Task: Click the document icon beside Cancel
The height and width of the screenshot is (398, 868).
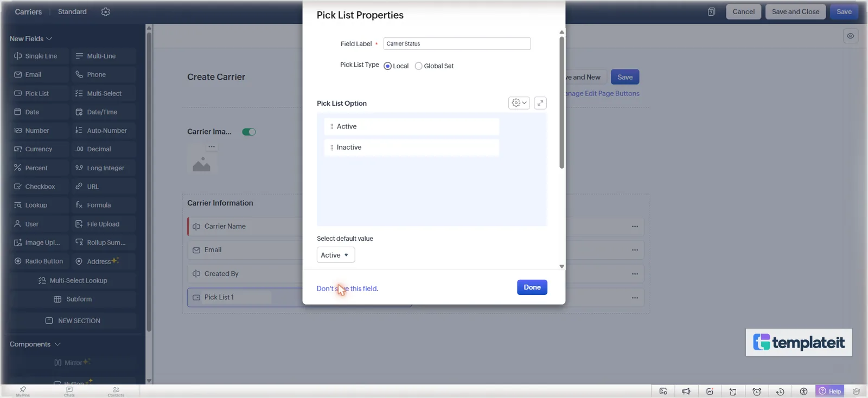Action: tap(711, 12)
